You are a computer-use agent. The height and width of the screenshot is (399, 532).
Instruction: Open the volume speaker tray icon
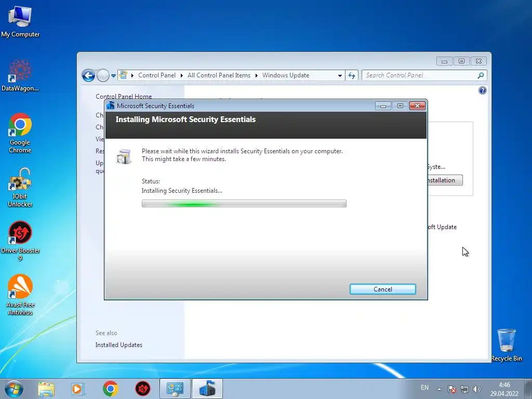coord(477,389)
